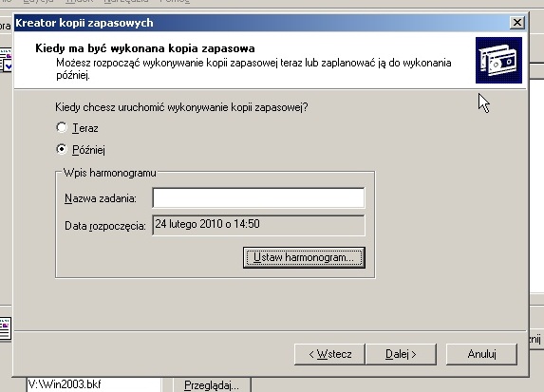Click the V:\Win2003.bkf path field
Screen dimensions: 544x392
point(94,384)
